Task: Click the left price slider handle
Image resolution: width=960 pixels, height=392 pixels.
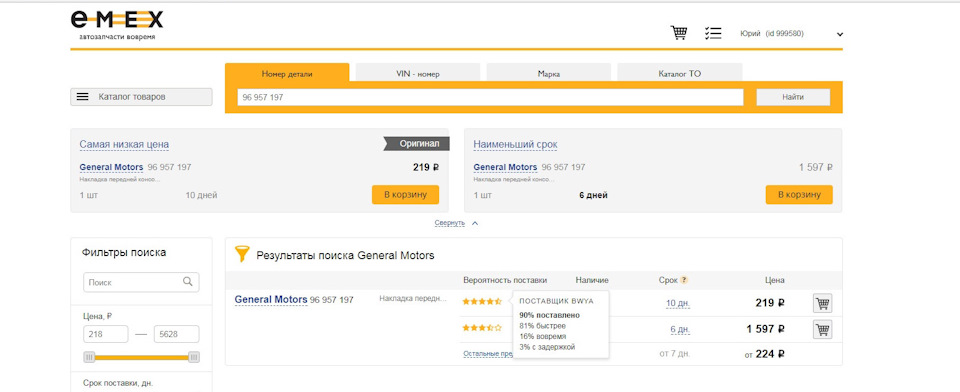Action: coord(89,357)
